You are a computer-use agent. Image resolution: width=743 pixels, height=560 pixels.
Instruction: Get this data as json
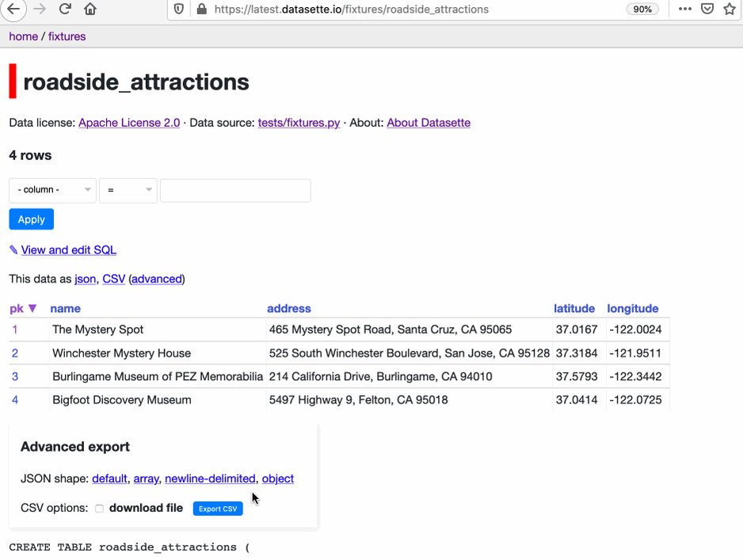point(85,279)
